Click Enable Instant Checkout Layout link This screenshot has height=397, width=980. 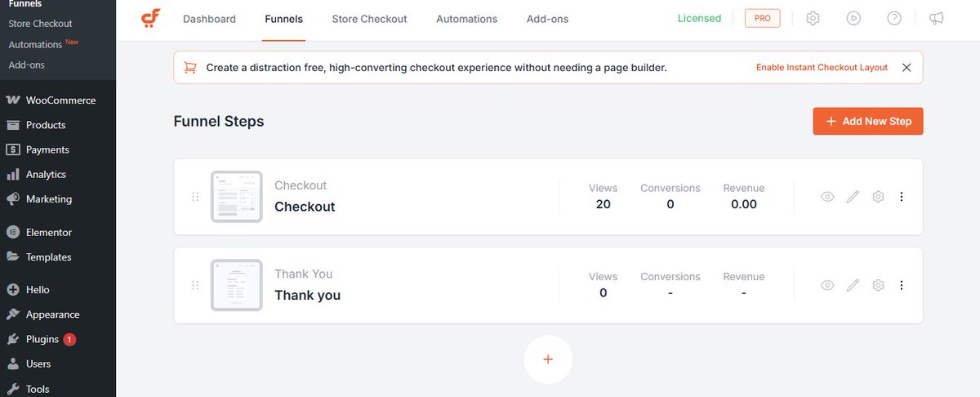point(822,68)
